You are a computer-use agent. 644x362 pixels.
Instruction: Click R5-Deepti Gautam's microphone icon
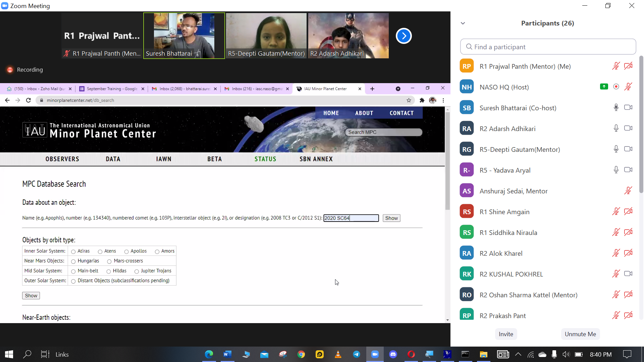pyautogui.click(x=616, y=149)
